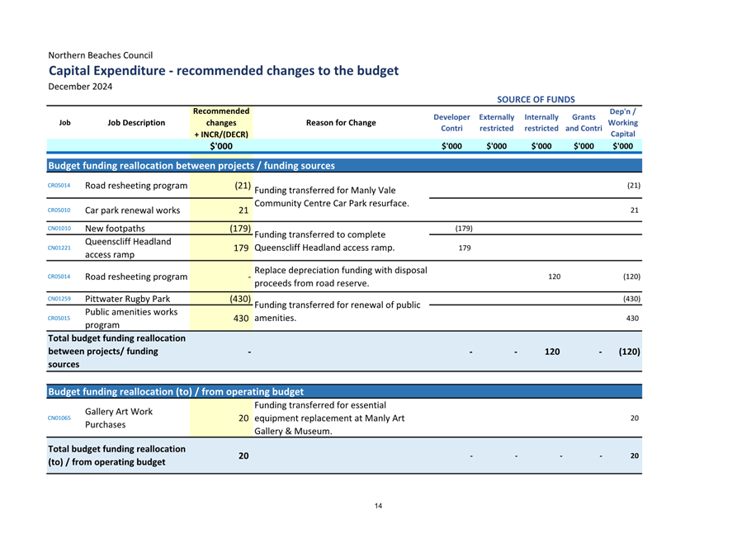Click the page number 14 at the bottom
756x534 pixels.
(x=378, y=506)
